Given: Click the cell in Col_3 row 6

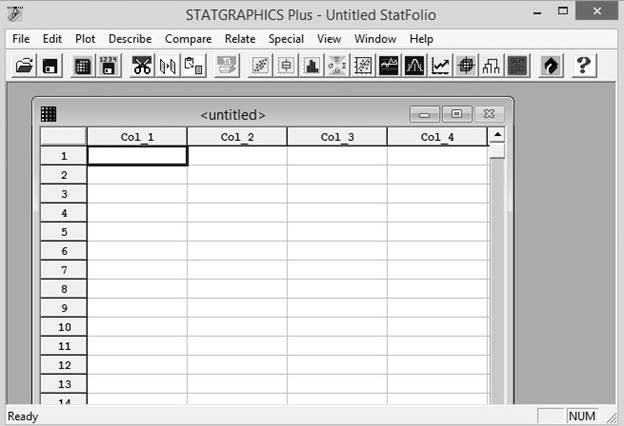Looking at the screenshot, I should [337, 251].
